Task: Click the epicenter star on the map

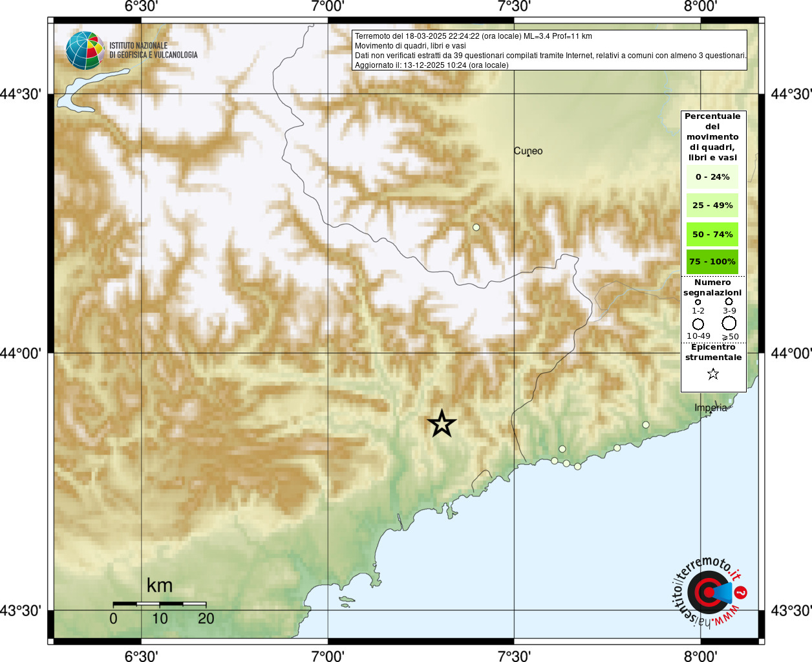Action: pos(442,424)
